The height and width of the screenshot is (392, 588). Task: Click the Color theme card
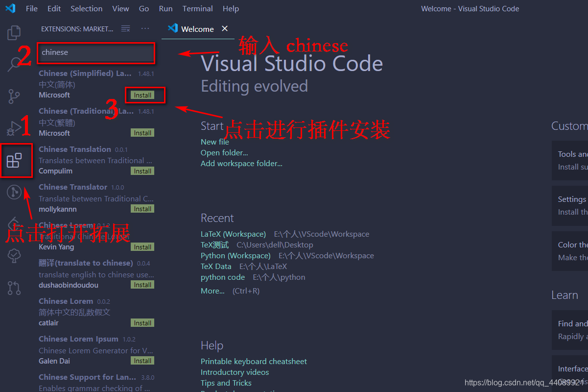pyautogui.click(x=570, y=251)
